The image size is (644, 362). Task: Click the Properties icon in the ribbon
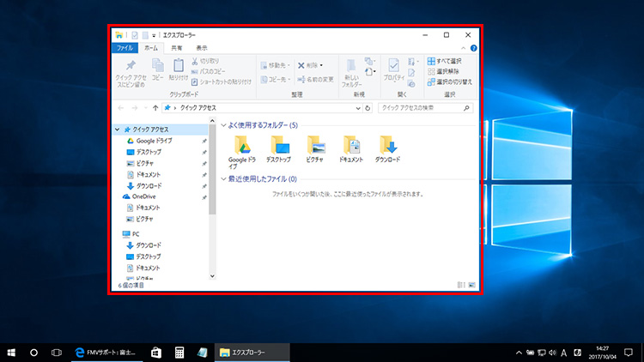[x=393, y=69]
